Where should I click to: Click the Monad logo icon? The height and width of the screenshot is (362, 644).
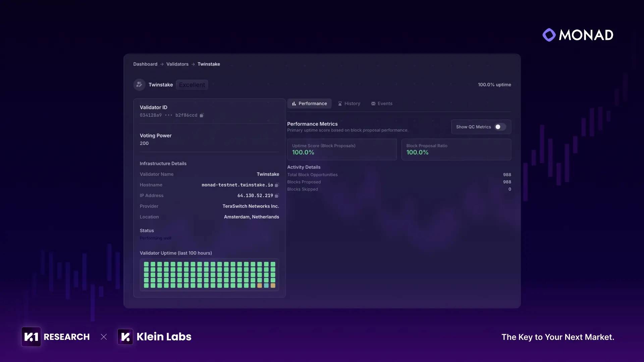[x=549, y=35]
